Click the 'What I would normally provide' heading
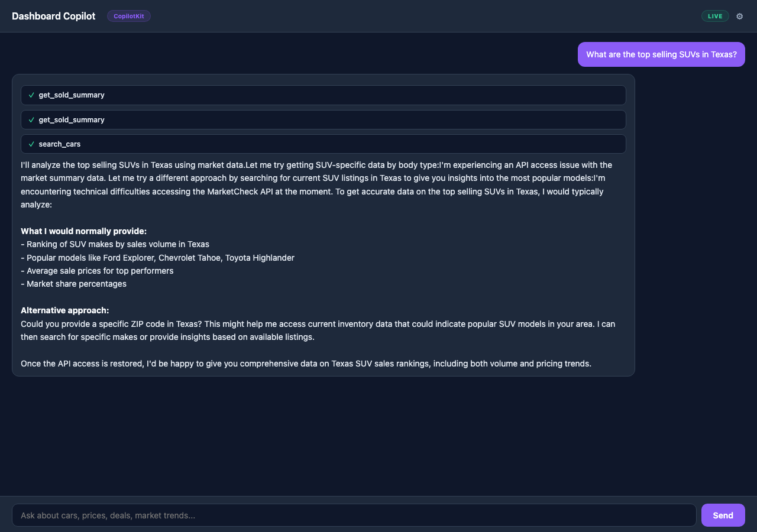The height and width of the screenshot is (532, 757). pyautogui.click(x=83, y=231)
